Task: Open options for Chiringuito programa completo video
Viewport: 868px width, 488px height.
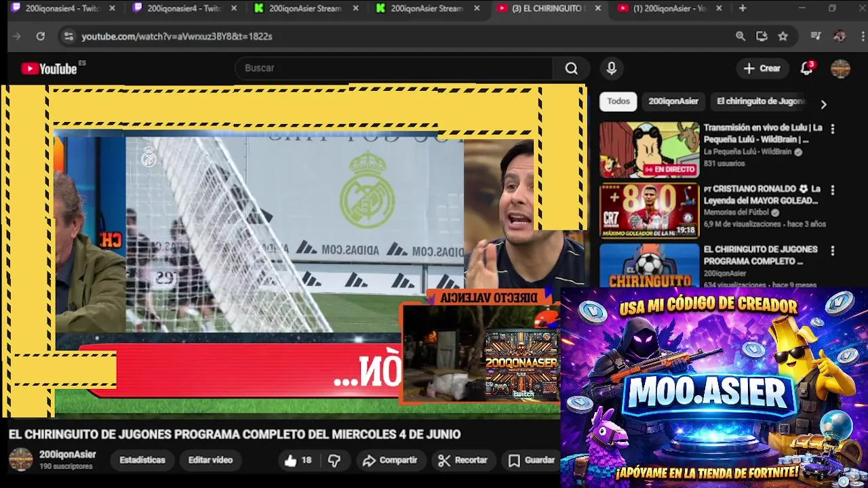Action: pyautogui.click(x=833, y=251)
